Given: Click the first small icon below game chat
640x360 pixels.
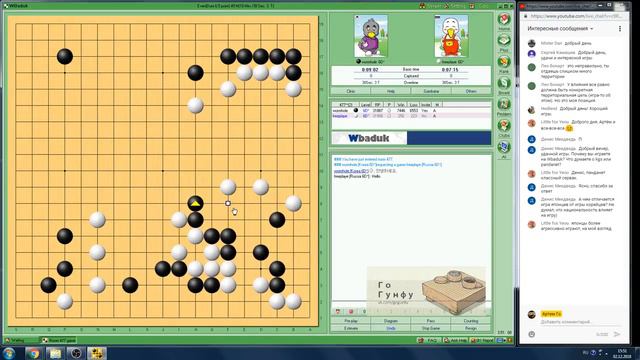Looking at the screenshot, I should pyautogui.click(x=338, y=311).
